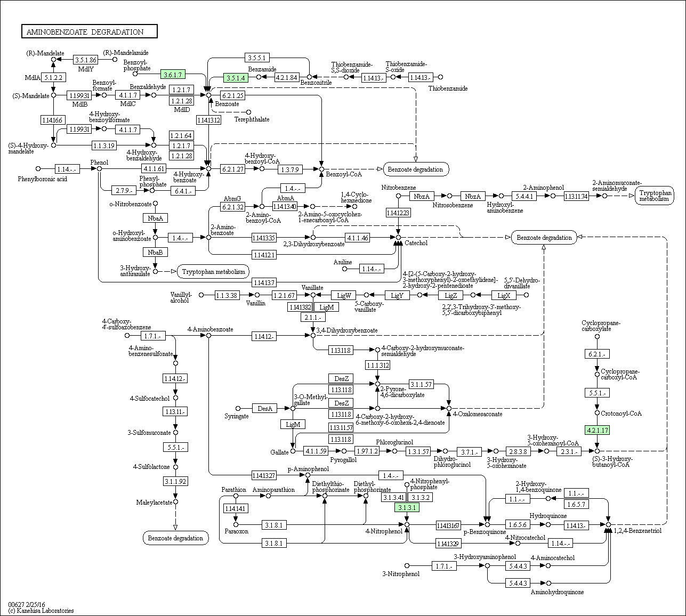Viewport: 686px width, 616px height.
Task: Open the 5.1.2.2 MdlA enzyme box
Action: point(53,78)
